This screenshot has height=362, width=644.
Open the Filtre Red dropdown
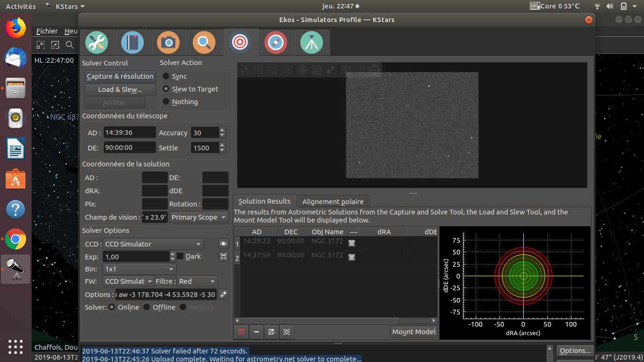pos(197,281)
